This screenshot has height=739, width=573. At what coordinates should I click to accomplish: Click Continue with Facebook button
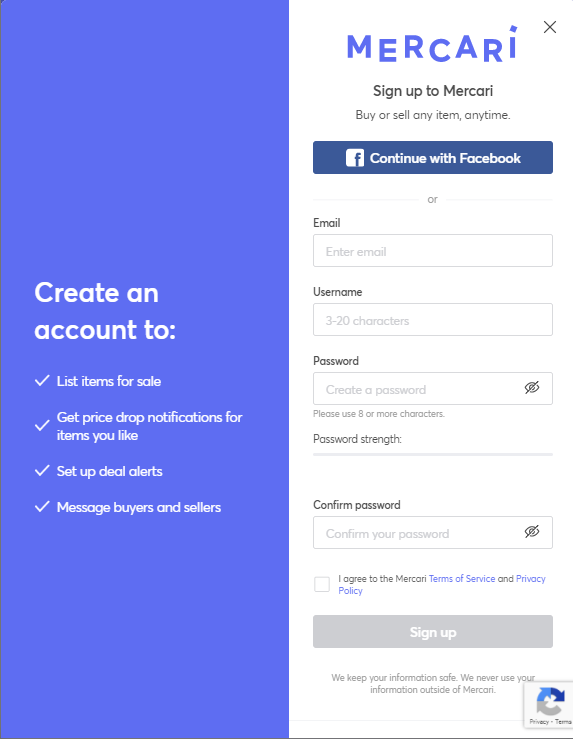coord(433,157)
